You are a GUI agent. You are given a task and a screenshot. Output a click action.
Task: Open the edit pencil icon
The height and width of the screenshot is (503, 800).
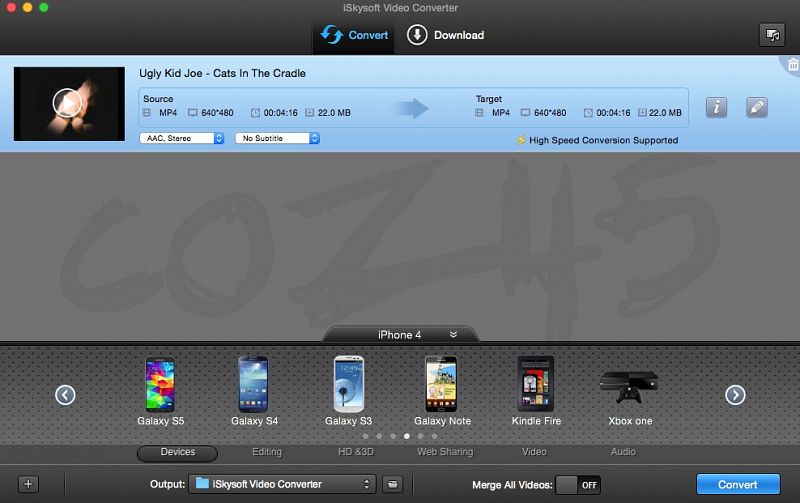click(x=757, y=107)
